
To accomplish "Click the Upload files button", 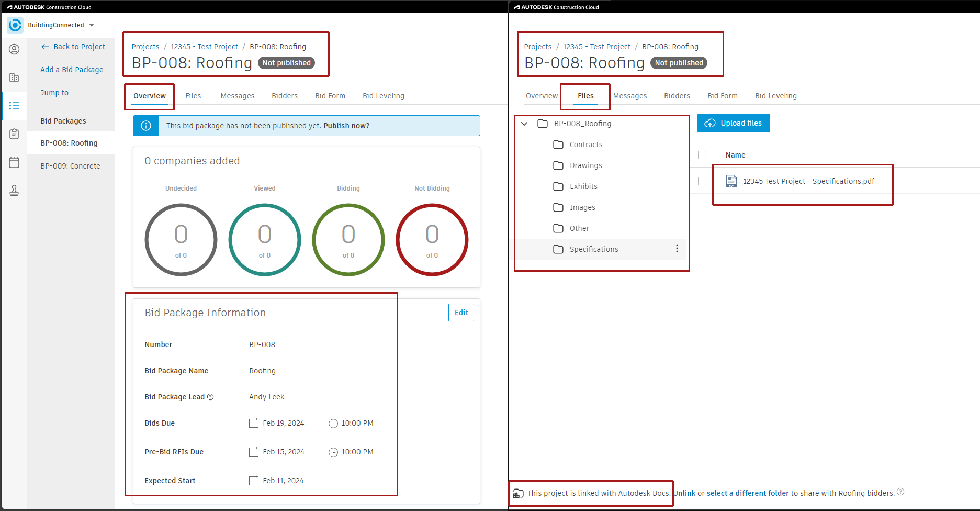I will (x=733, y=123).
